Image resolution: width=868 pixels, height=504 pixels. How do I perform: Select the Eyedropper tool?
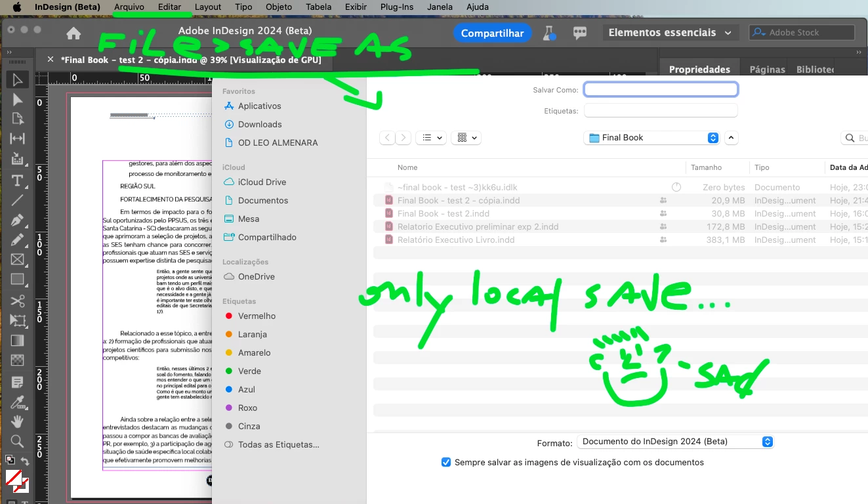tap(17, 402)
